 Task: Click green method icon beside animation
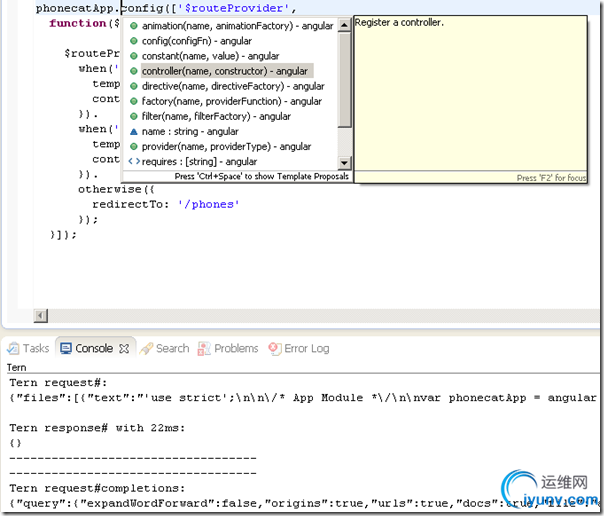click(x=134, y=26)
